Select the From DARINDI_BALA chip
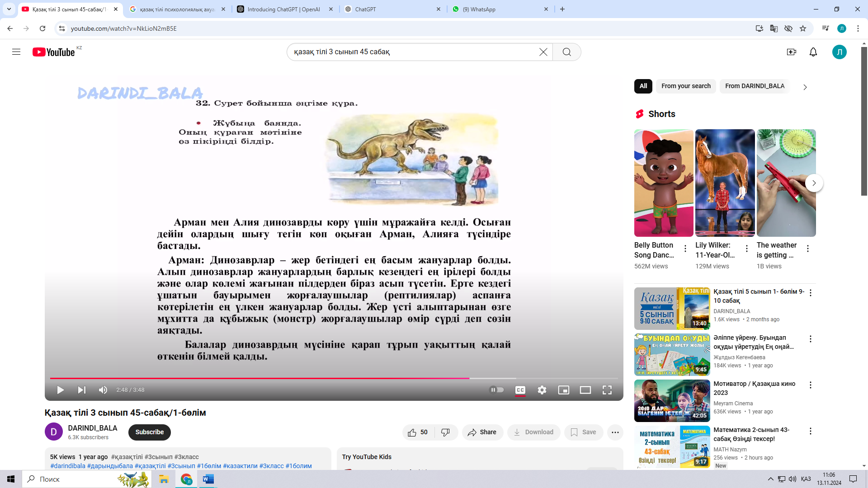This screenshot has height=488, width=868. [x=755, y=86]
